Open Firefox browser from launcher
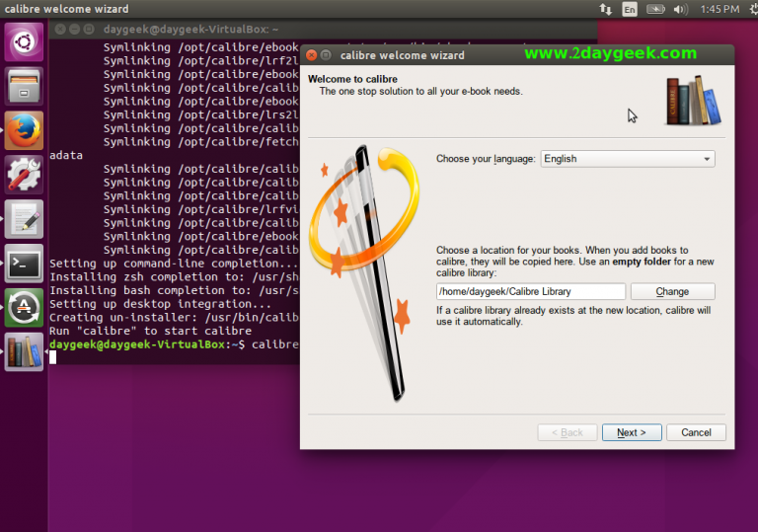758x532 pixels. (24, 130)
